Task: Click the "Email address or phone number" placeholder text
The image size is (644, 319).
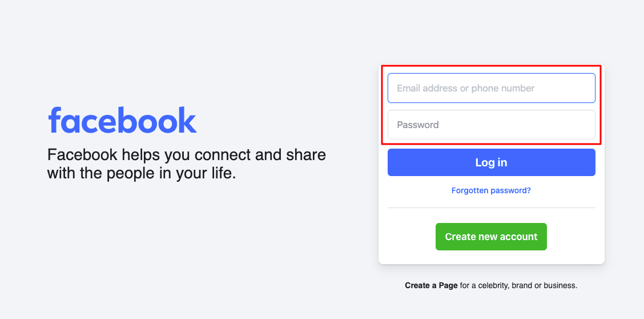Action: coord(465,88)
